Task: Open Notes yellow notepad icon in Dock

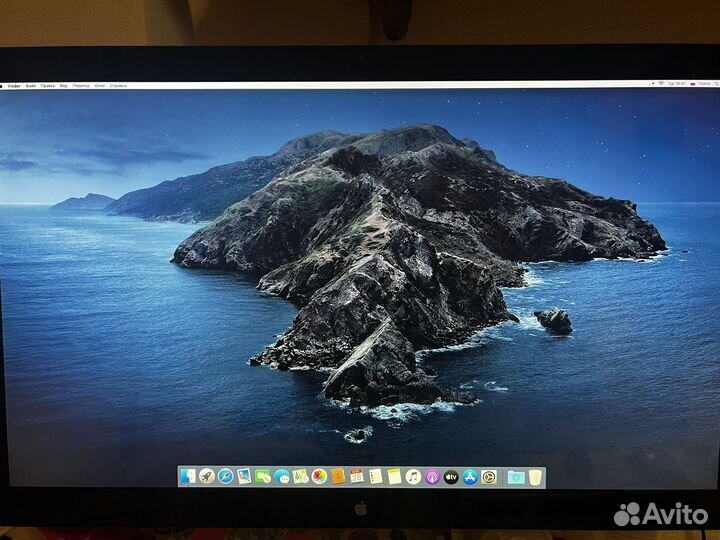Action: point(394,477)
